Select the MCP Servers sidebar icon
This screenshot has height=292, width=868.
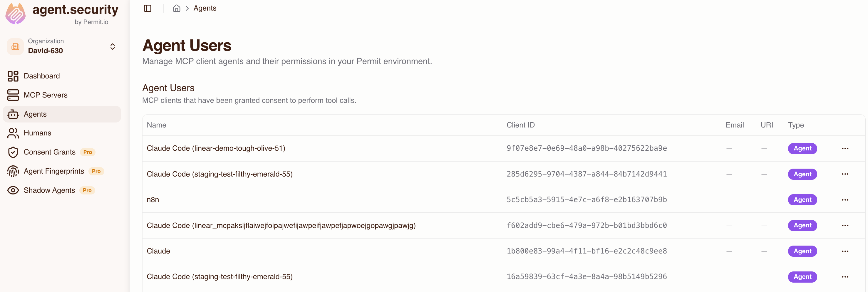click(13, 95)
